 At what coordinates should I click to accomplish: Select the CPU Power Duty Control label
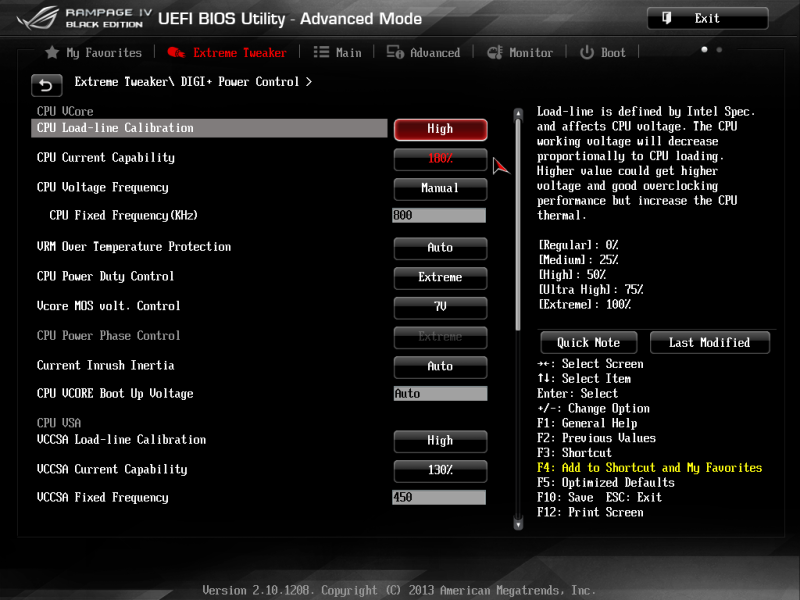point(106,276)
